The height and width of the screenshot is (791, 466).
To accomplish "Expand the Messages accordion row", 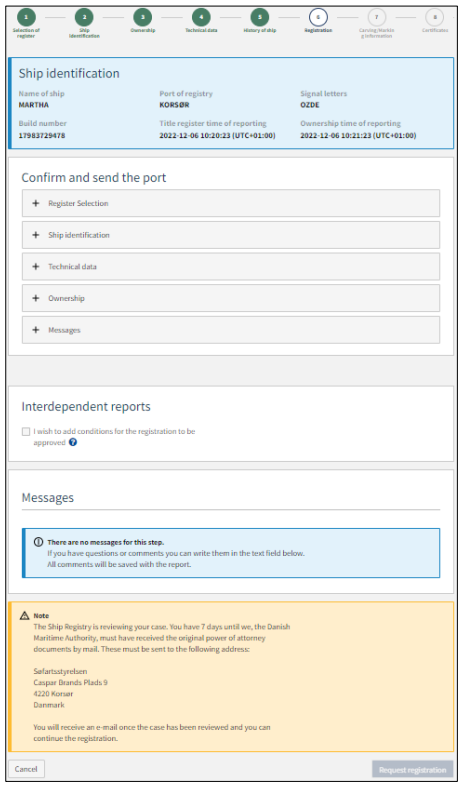I will (230, 330).
